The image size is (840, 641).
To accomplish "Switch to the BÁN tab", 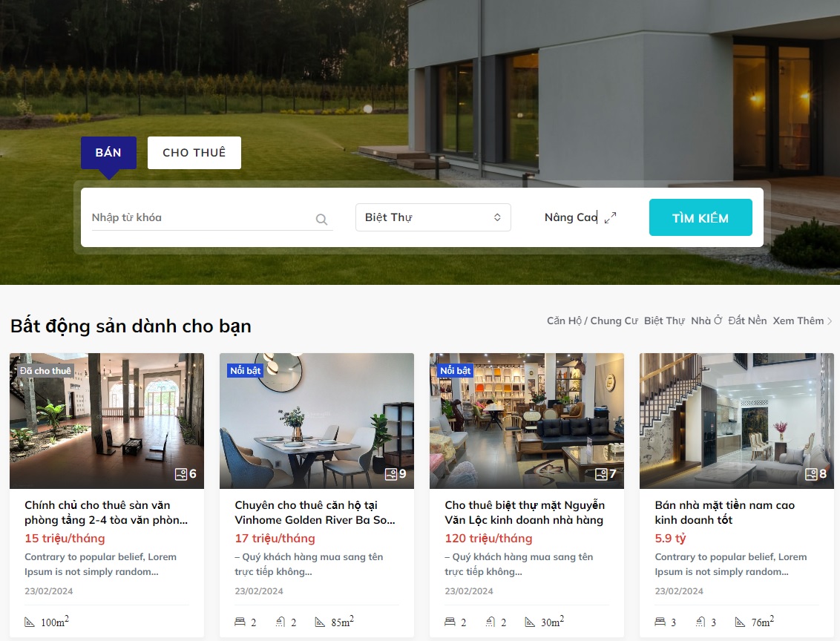I will click(109, 153).
